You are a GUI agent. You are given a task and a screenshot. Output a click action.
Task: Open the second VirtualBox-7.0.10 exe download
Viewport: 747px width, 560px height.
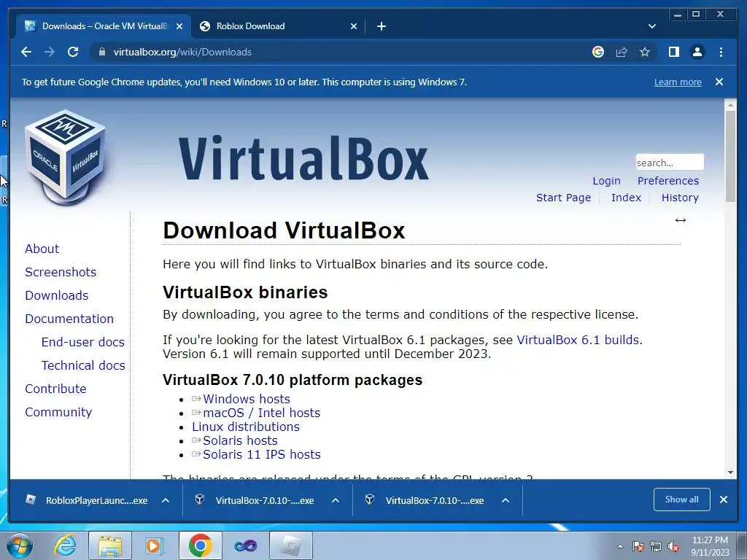(x=427, y=500)
